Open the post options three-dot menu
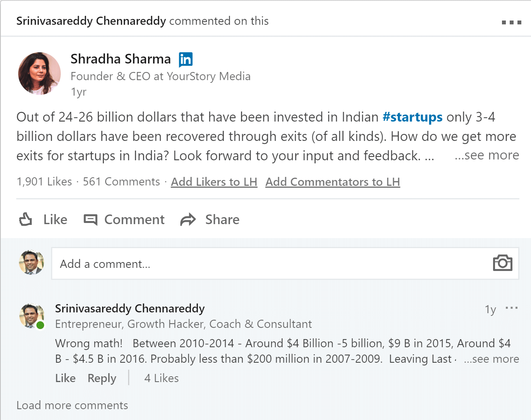531x420 pixels. point(511,22)
